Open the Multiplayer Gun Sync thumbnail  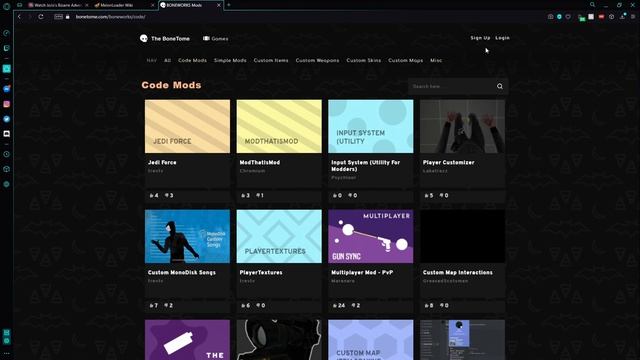371,236
